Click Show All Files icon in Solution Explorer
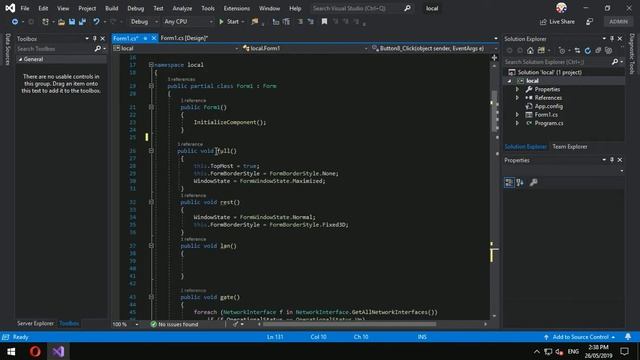This screenshot has height=360, width=640. pos(609,51)
